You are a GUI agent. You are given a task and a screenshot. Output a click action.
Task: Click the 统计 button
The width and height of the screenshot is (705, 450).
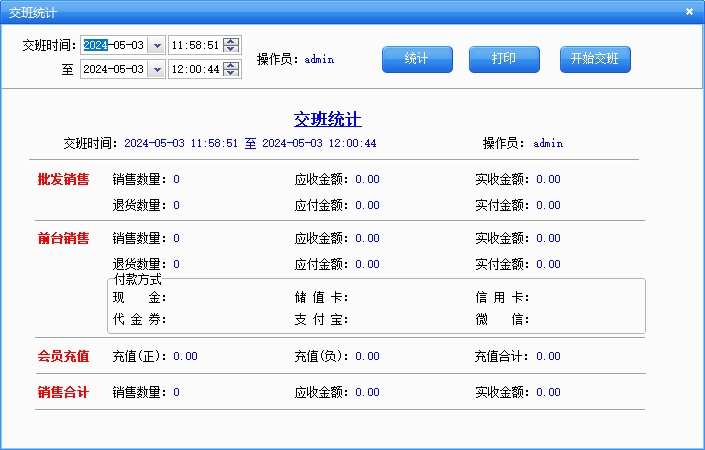tap(416, 59)
